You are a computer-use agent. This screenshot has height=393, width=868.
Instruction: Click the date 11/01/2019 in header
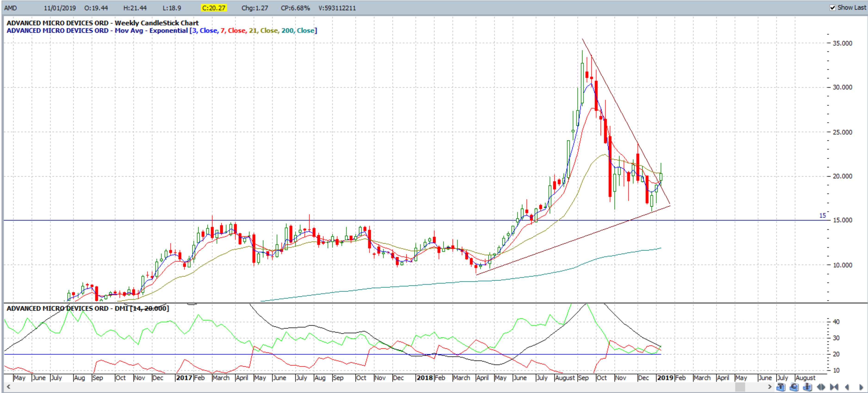click(x=60, y=8)
